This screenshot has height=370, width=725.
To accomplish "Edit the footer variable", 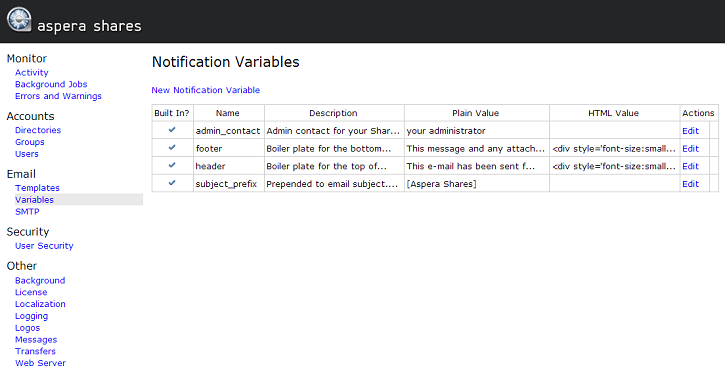I will click(x=690, y=148).
